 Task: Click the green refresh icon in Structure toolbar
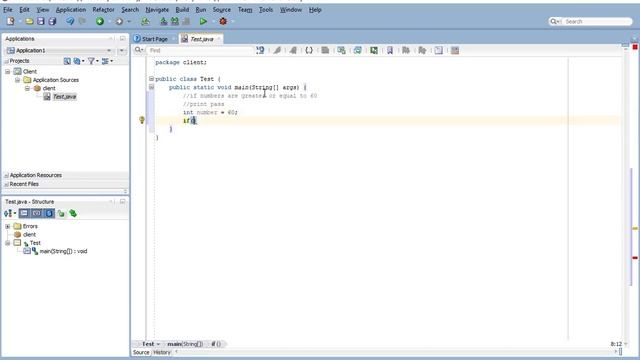73,213
